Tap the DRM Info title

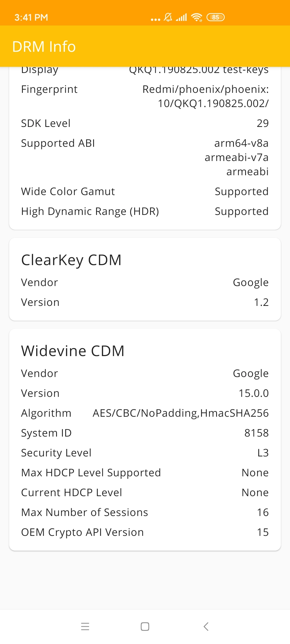click(x=44, y=46)
